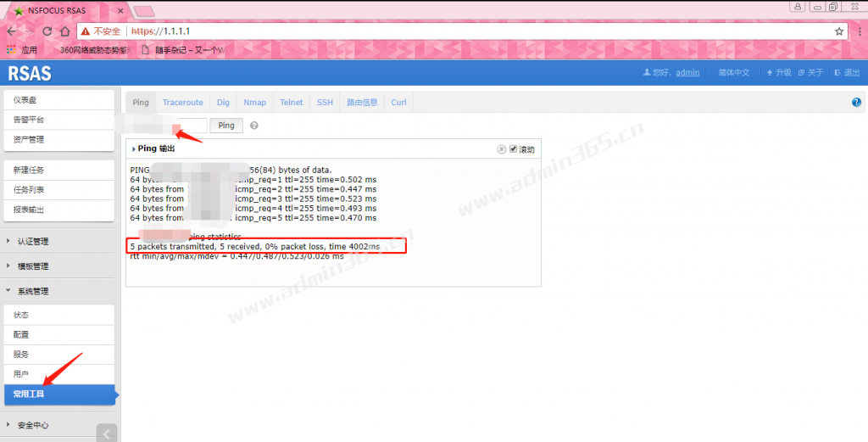Select 常用工具 in the sidebar
The height and width of the screenshot is (442, 868).
58,394
